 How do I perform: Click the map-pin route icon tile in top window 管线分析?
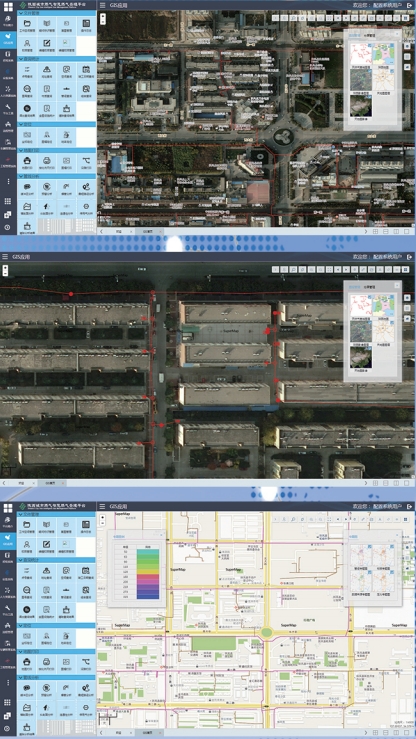[x=86, y=189]
